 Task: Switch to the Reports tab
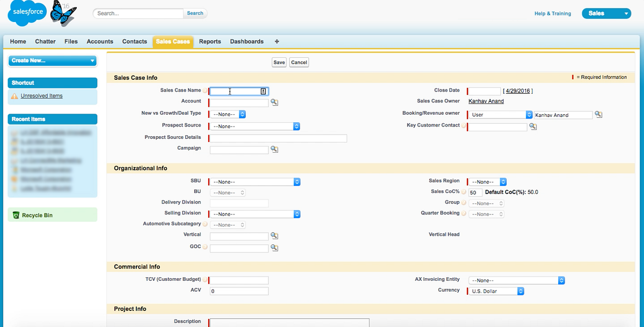[x=210, y=41]
